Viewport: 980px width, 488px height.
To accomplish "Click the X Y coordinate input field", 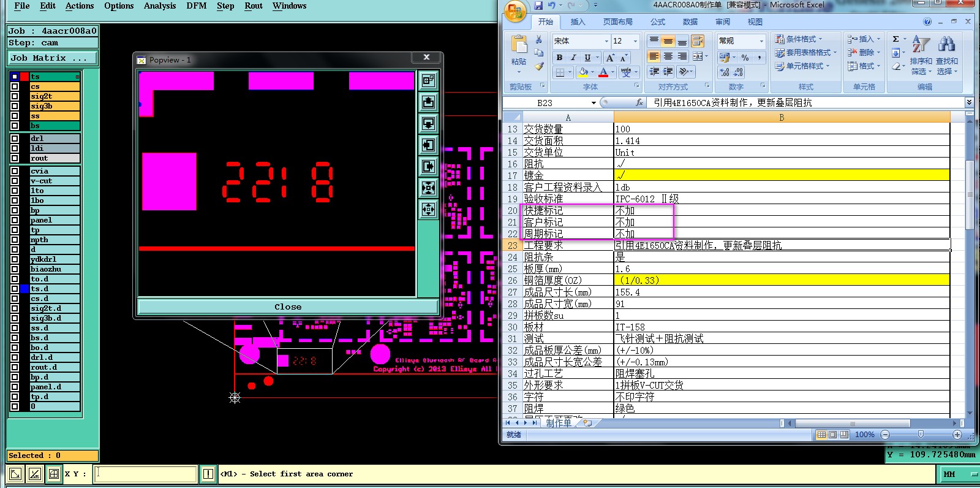I will click(x=146, y=474).
